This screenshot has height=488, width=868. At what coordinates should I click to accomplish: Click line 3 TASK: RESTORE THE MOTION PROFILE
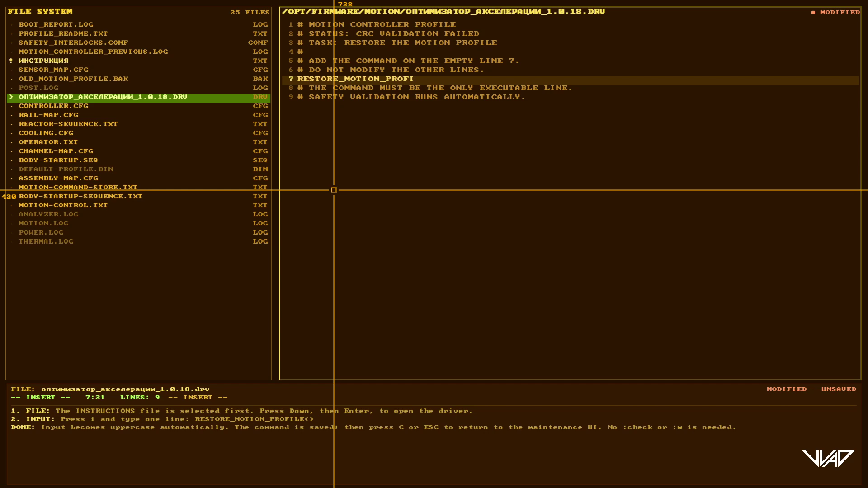[397, 42]
